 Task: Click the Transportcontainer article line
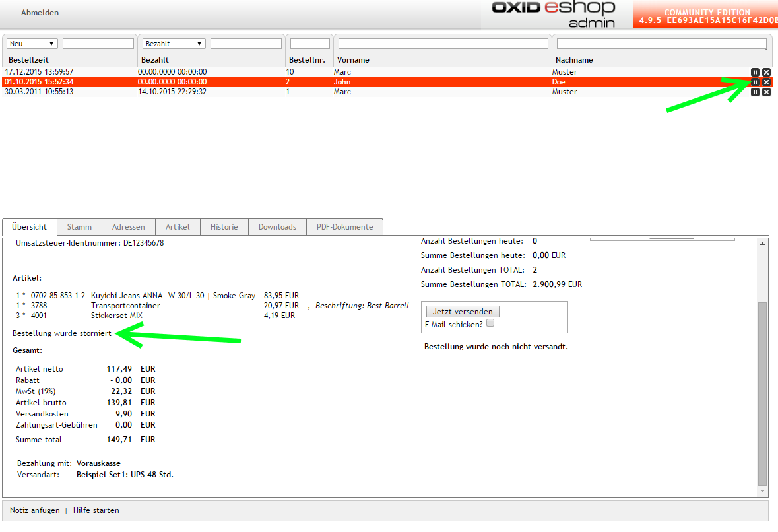click(125, 306)
